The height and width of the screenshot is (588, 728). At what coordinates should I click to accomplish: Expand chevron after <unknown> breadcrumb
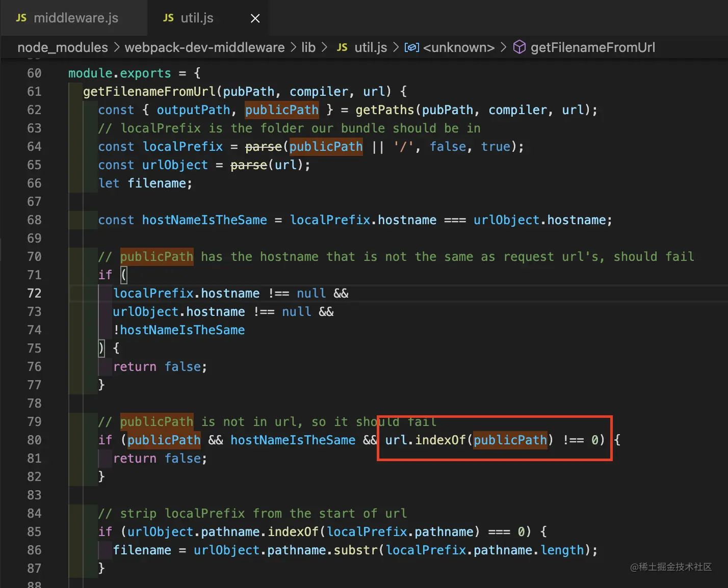point(503,47)
